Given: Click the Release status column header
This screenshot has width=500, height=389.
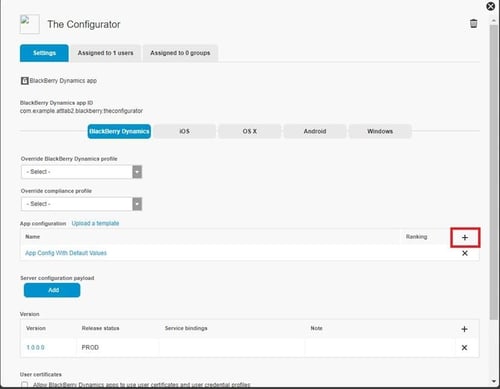Looking at the screenshot, I should click(x=100, y=328).
